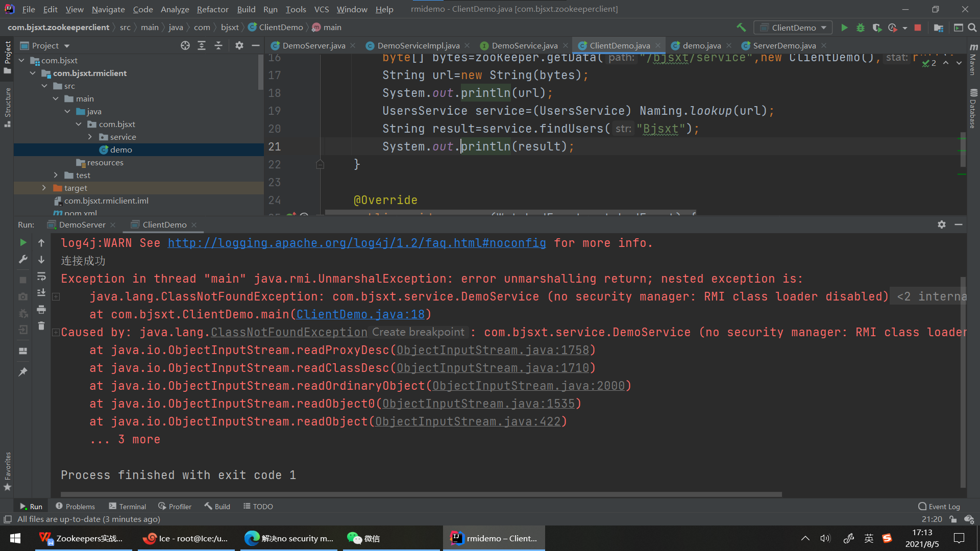
Task: Open Event Log in status bar
Action: point(939,506)
